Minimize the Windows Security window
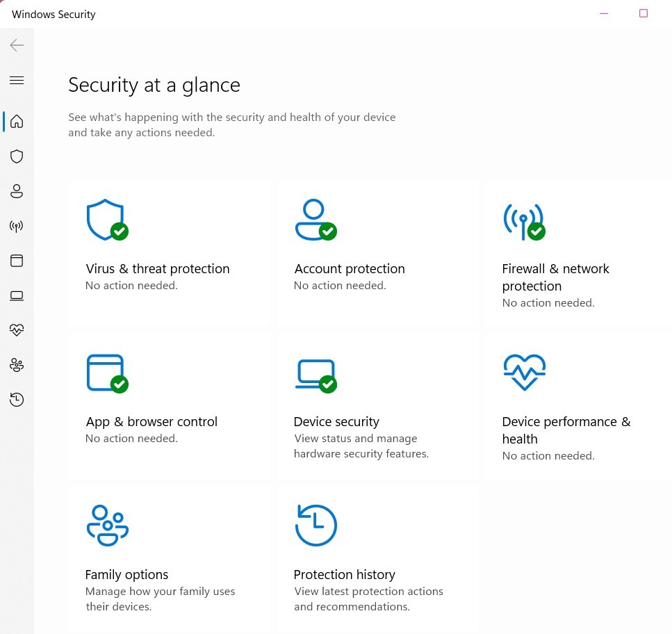The image size is (672, 634). tap(604, 13)
